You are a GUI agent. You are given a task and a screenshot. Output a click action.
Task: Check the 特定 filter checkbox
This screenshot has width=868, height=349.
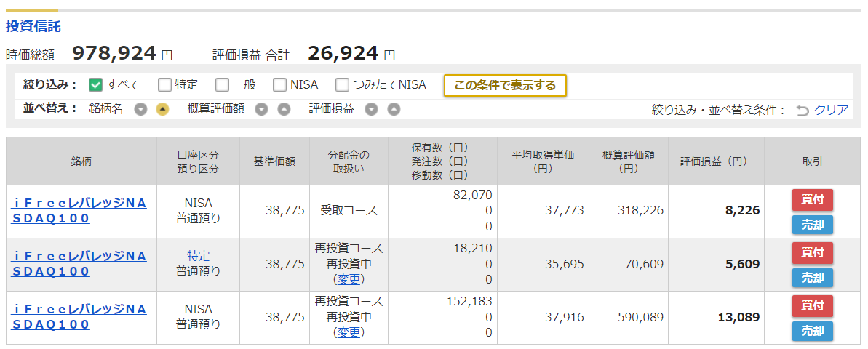(164, 84)
